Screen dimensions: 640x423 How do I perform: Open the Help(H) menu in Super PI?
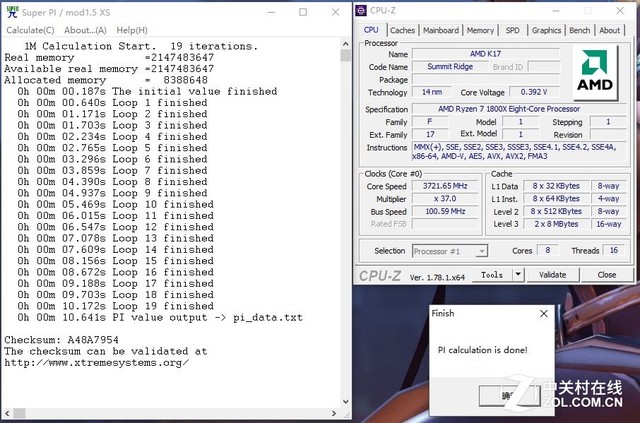(x=132, y=30)
